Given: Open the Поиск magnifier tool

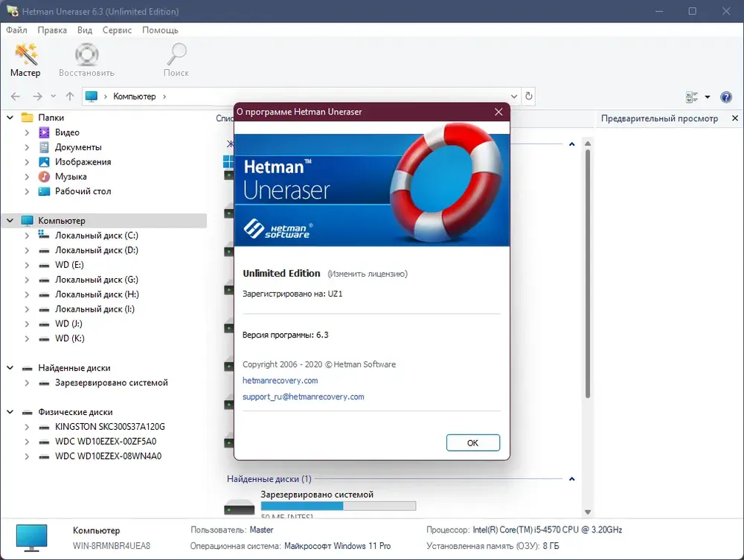Looking at the screenshot, I should click(x=176, y=59).
